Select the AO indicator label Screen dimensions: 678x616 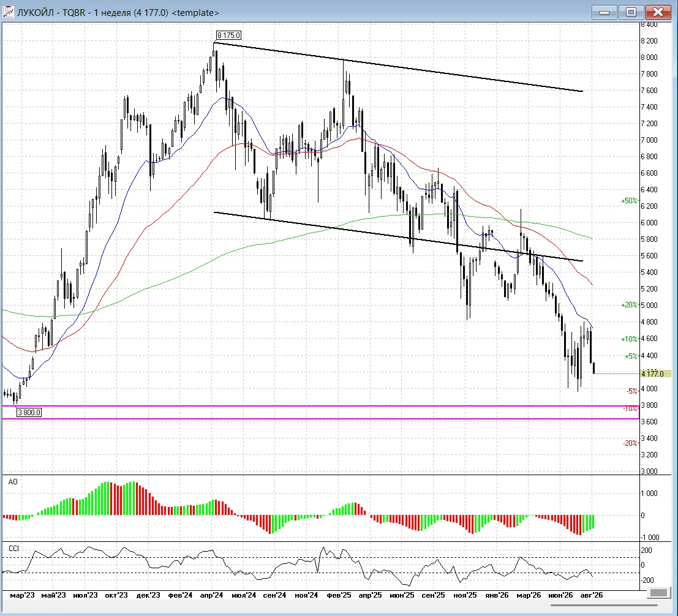pos(13,481)
